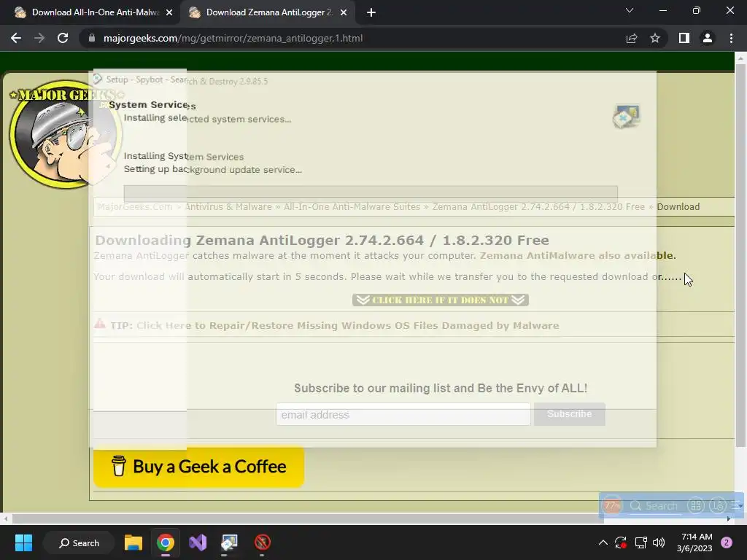Open the volume control

click(659, 542)
